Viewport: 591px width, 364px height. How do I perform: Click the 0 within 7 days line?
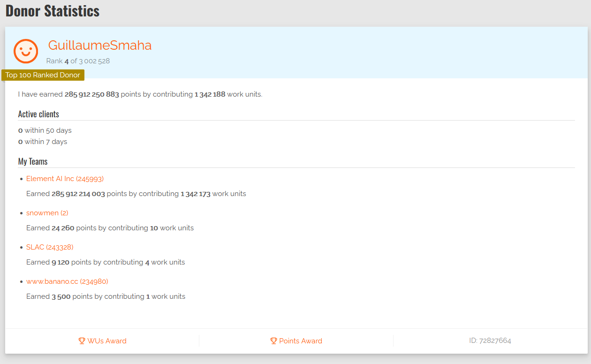[x=43, y=142]
